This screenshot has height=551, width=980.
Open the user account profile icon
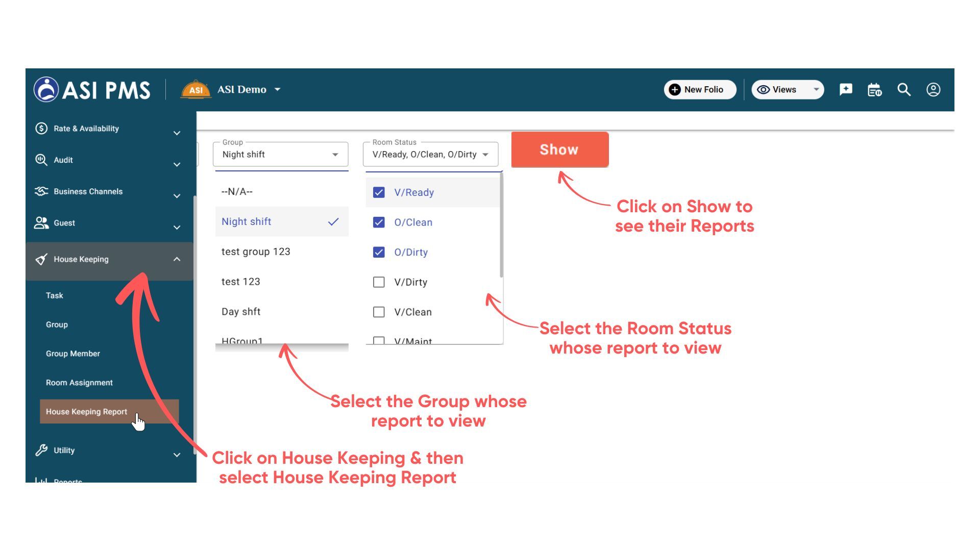933,90
